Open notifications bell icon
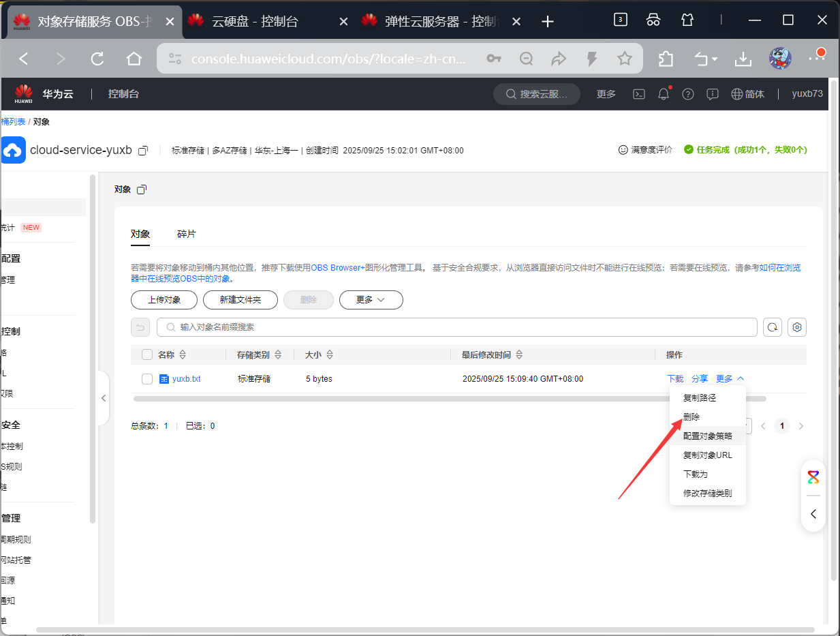The width and height of the screenshot is (840, 636). point(664,94)
